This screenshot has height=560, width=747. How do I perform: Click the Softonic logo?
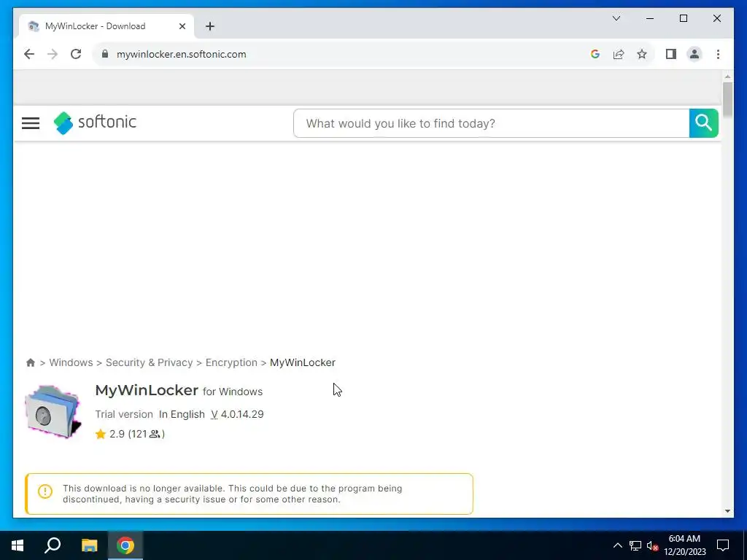click(x=95, y=122)
